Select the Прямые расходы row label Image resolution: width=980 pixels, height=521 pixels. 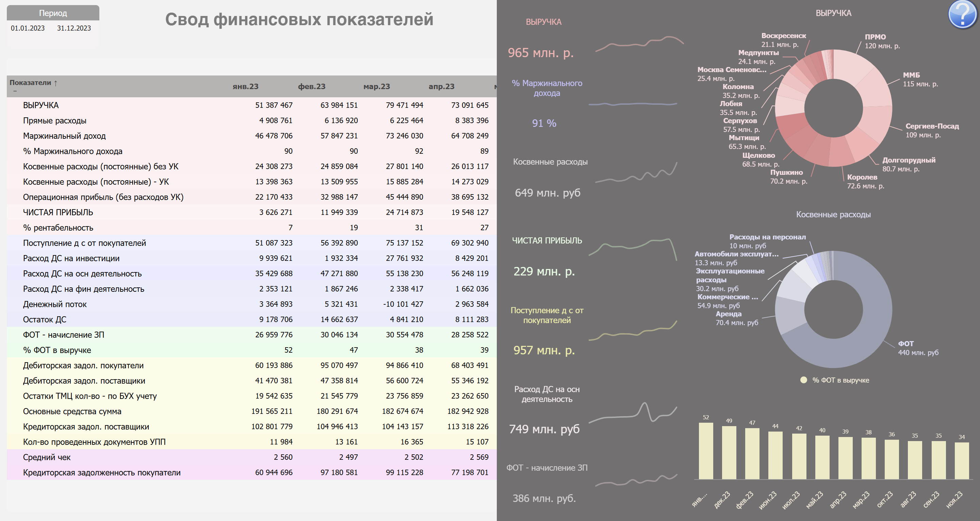point(54,120)
